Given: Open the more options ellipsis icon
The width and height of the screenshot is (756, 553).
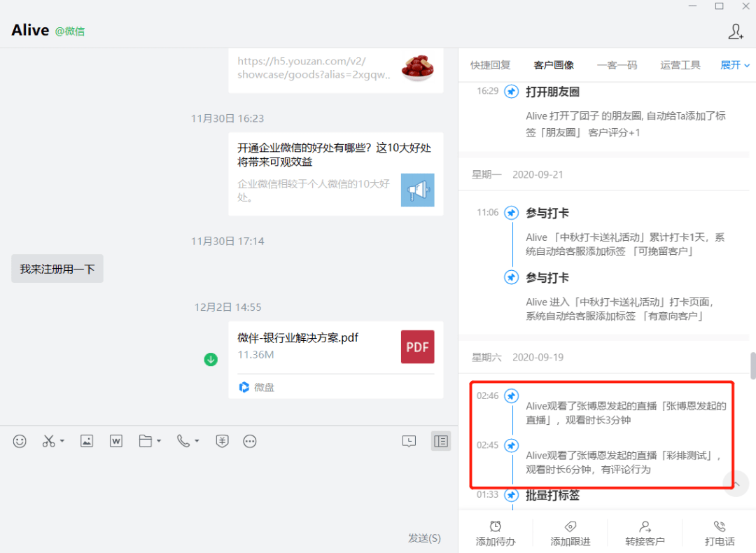Looking at the screenshot, I should coord(250,441).
